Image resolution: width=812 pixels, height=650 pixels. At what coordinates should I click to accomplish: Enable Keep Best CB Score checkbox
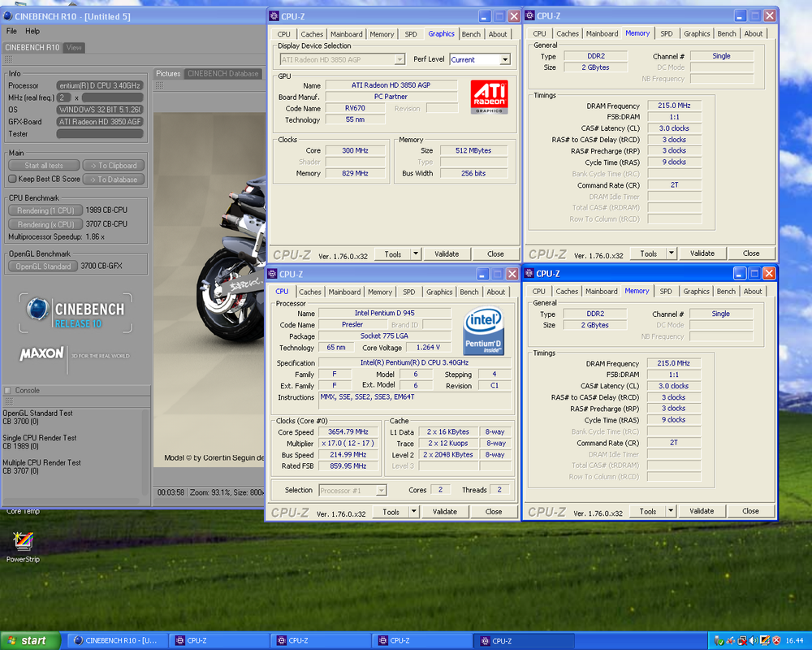click(x=12, y=179)
